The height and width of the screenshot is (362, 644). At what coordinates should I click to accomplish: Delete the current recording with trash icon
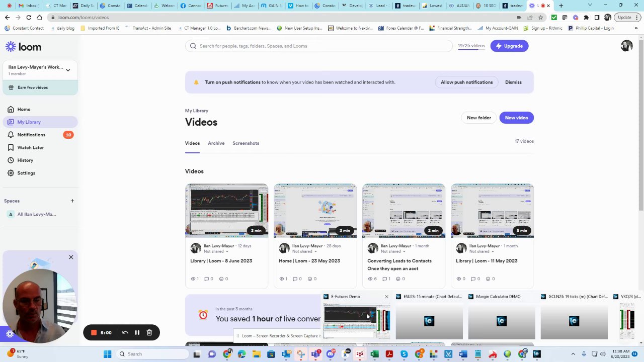coord(149,332)
